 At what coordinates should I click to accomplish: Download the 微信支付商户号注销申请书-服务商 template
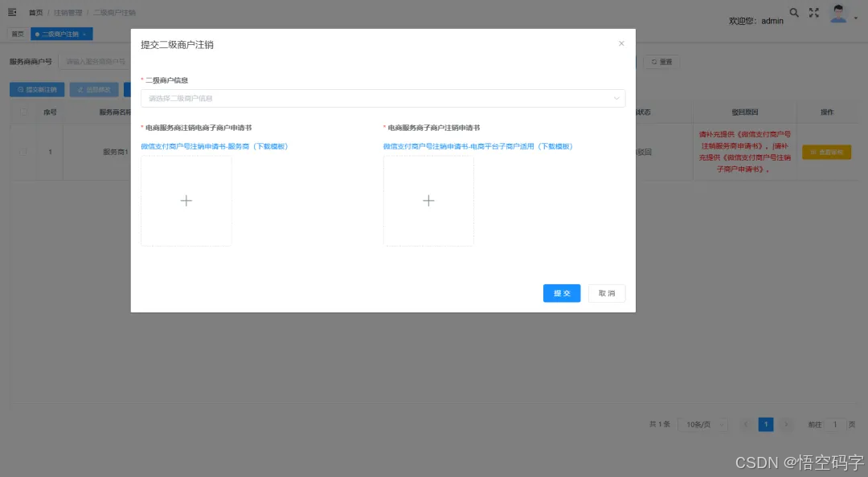coord(215,146)
